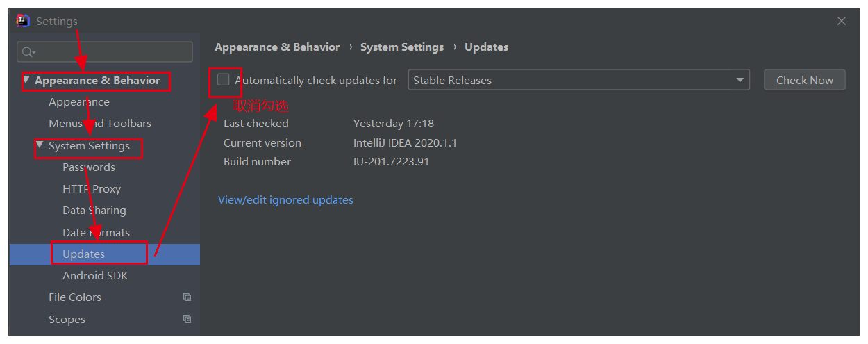Select Android SDK settings item
Image resolution: width=868 pixels, height=344 pixels.
coord(95,276)
